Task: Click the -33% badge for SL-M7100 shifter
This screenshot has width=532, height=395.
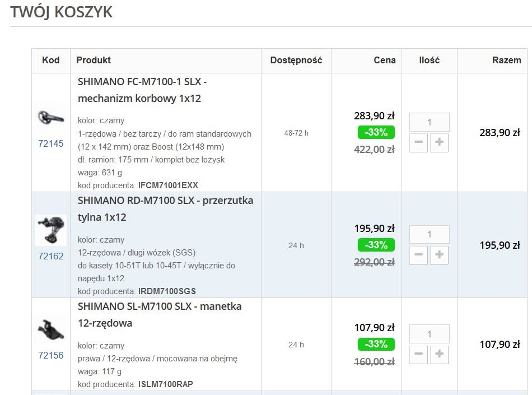Action: (376, 344)
